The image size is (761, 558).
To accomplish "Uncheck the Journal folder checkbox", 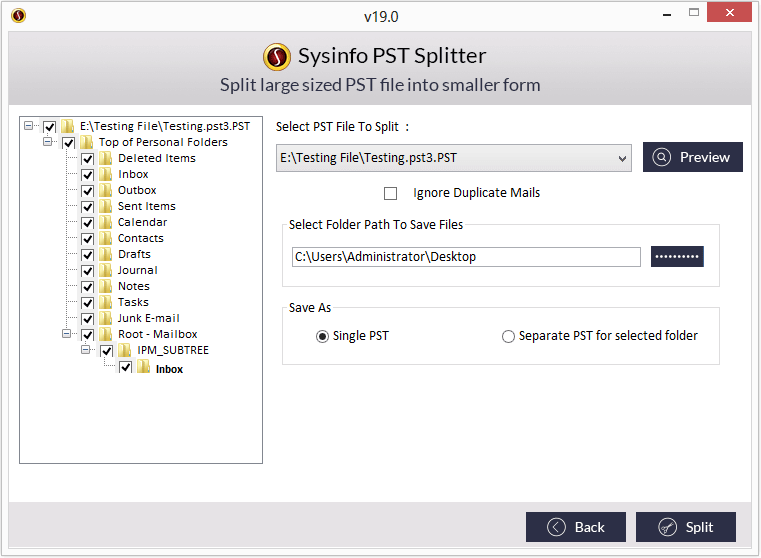I will tap(87, 271).
